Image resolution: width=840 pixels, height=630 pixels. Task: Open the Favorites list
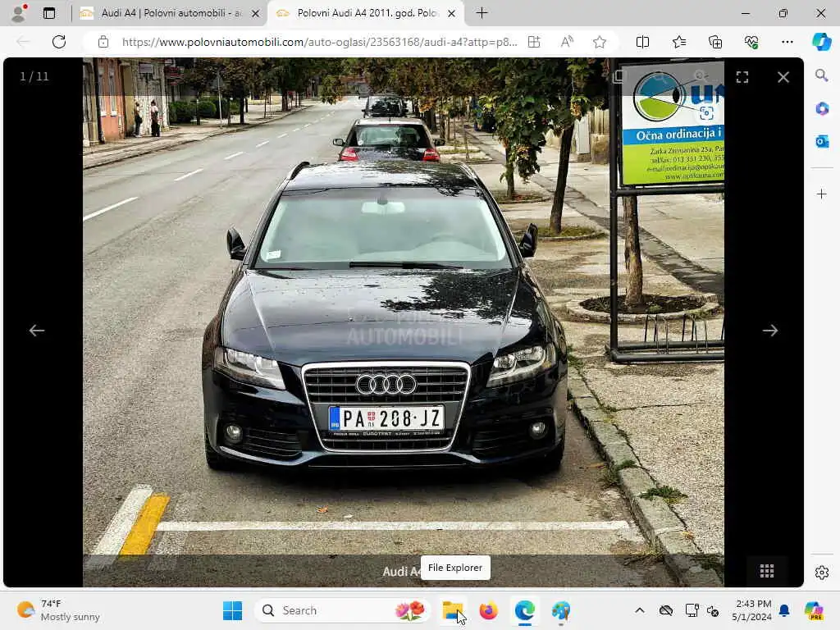point(678,42)
